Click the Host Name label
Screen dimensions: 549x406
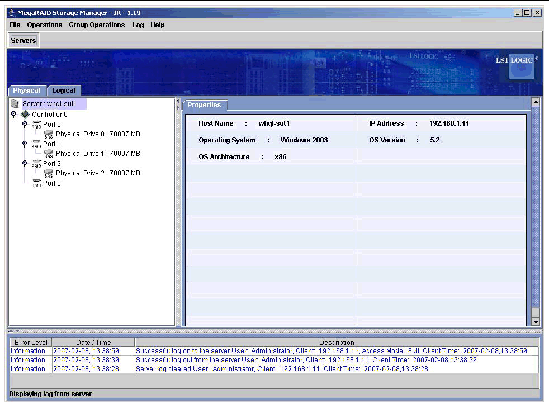[x=216, y=124]
